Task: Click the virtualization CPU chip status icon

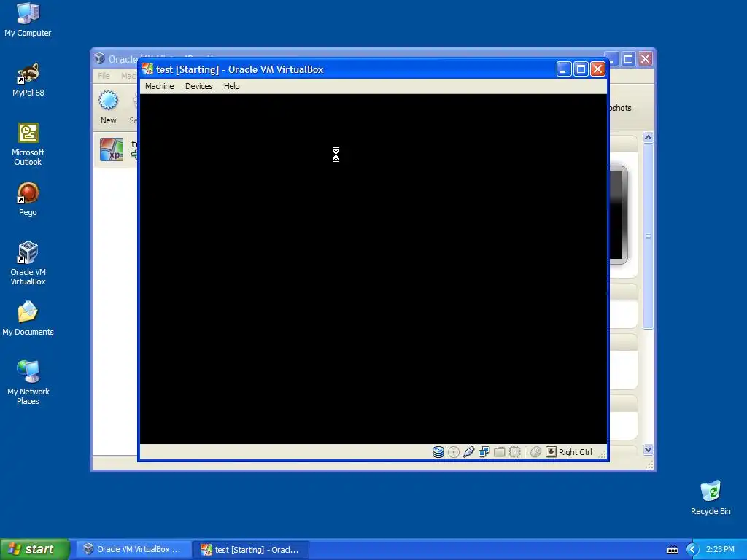Action: pos(514,452)
